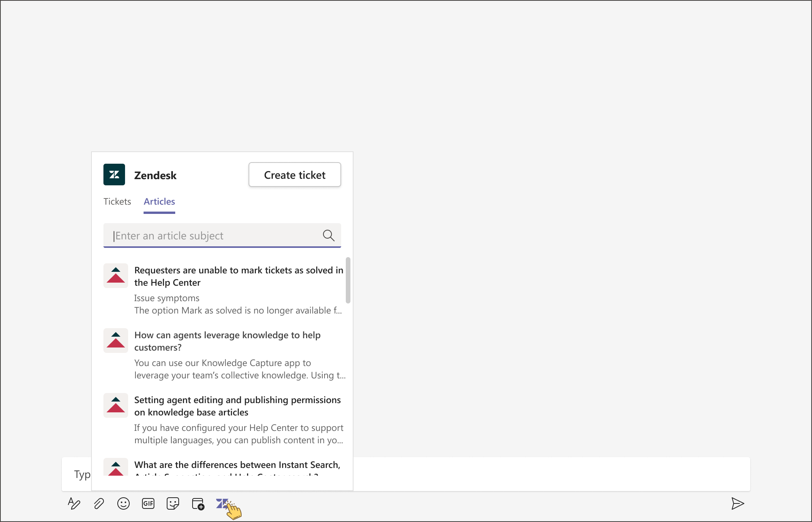Switch to the Tickets tab
The height and width of the screenshot is (522, 812).
point(117,202)
